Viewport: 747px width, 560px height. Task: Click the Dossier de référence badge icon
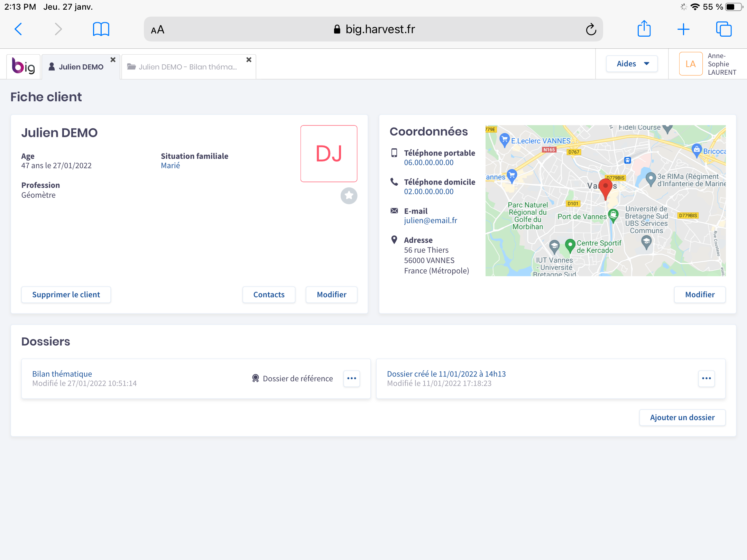click(256, 379)
